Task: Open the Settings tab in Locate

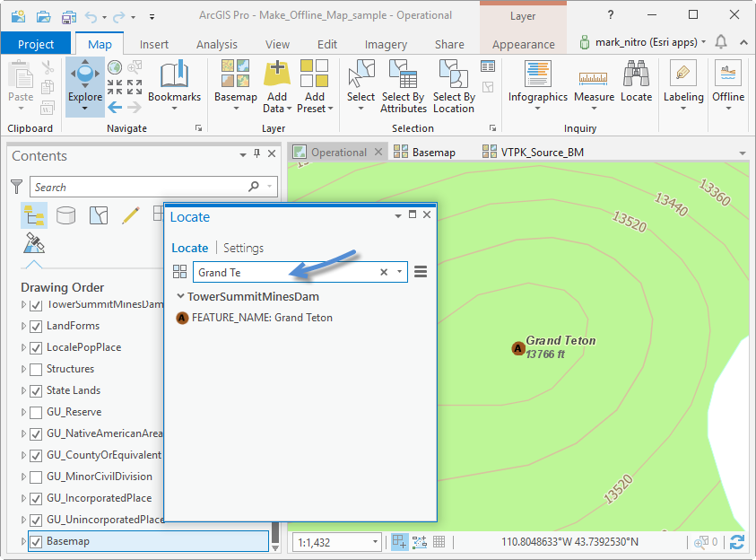Action: tap(243, 248)
